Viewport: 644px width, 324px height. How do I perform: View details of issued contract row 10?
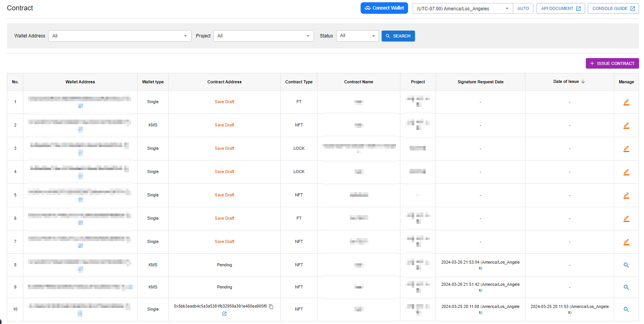(x=626, y=309)
